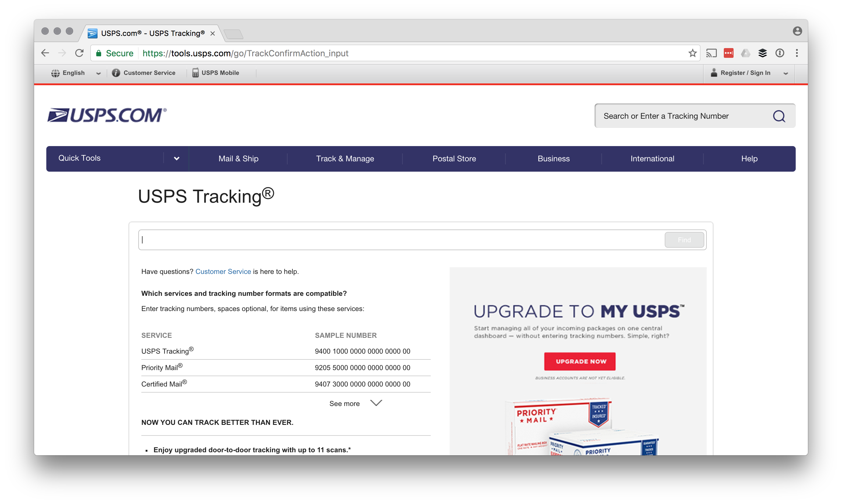Open the International menu item

coord(652,158)
